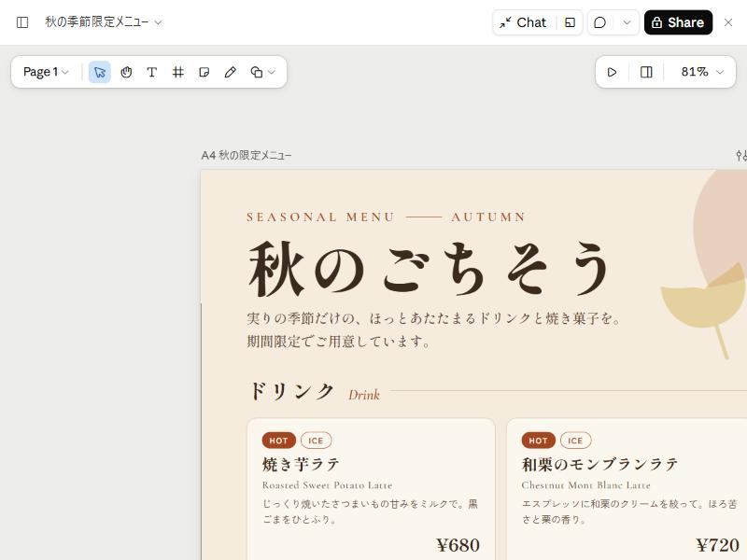Expand the shapes tool chevron
747x560 pixels.
pos(272,72)
